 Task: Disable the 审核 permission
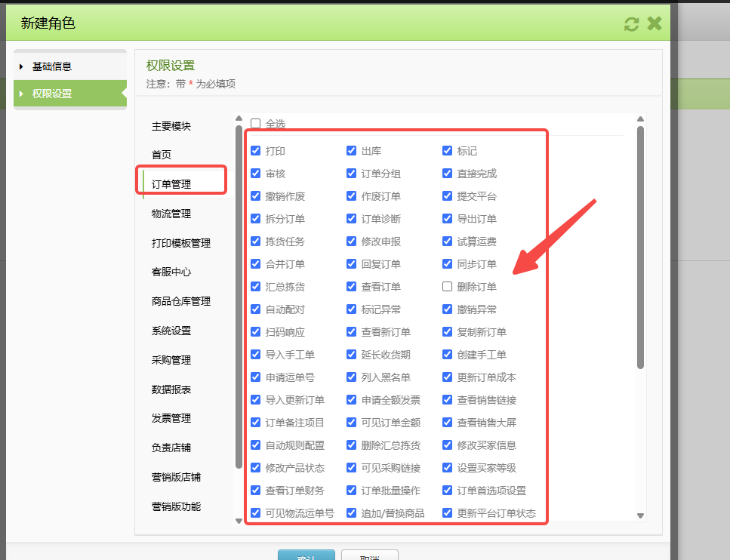(x=256, y=174)
